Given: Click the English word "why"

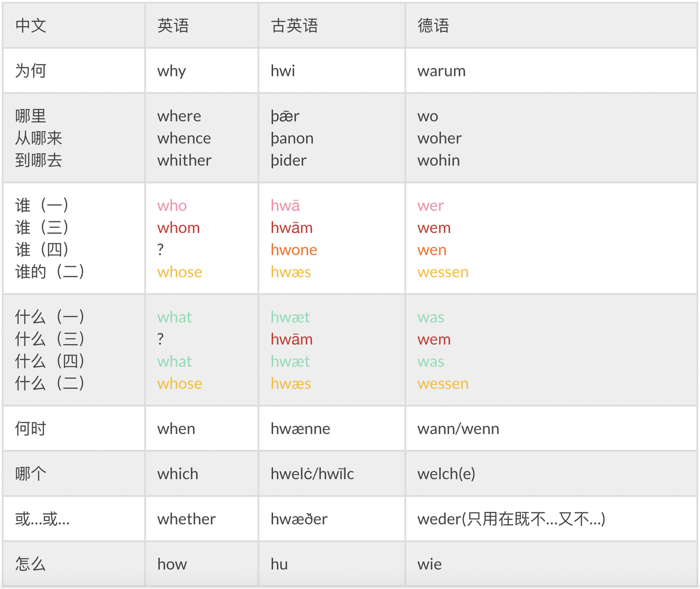Looking at the screenshot, I should coord(172,71).
